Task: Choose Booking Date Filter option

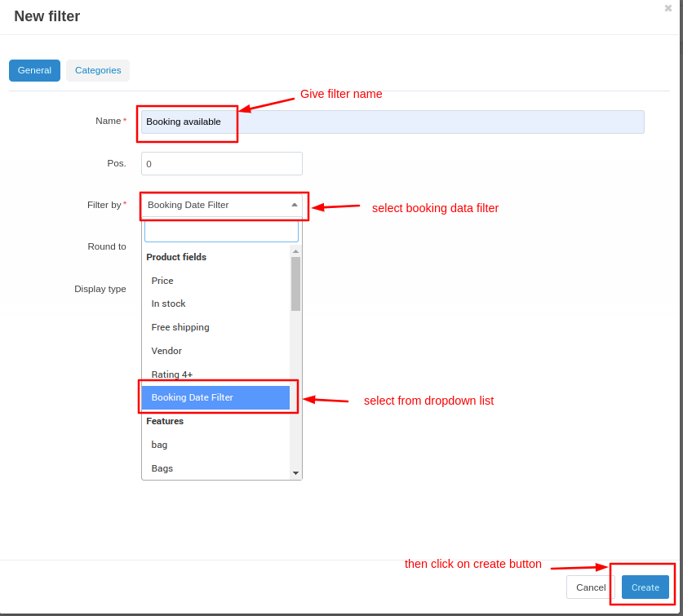Action: (x=193, y=397)
